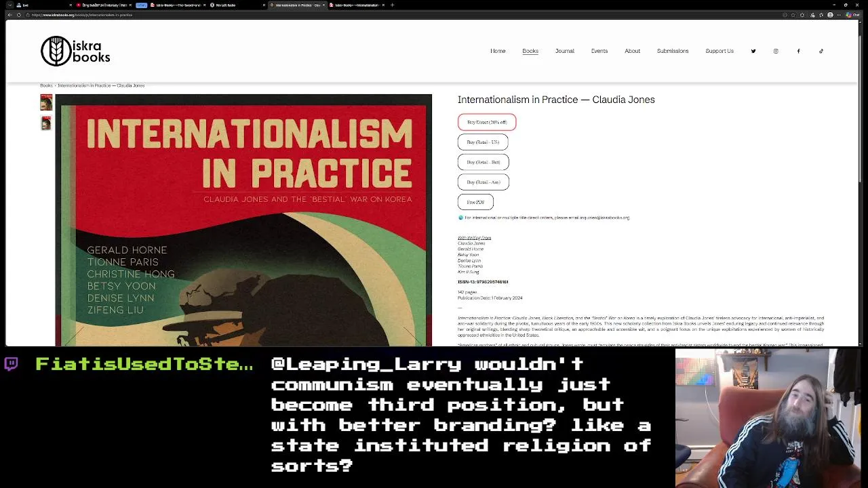Image resolution: width=868 pixels, height=488 pixels.
Task: Close the Internationalism in Practice tab
Action: (x=324, y=5)
